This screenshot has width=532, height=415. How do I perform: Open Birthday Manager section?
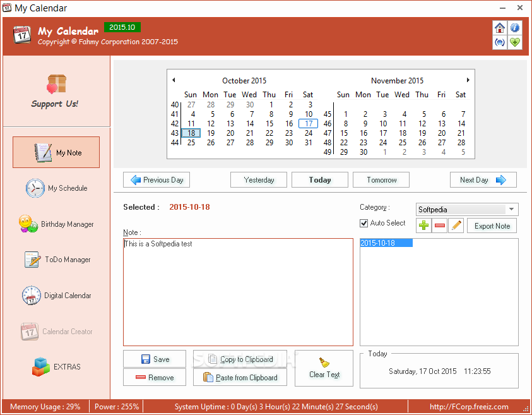pos(56,224)
